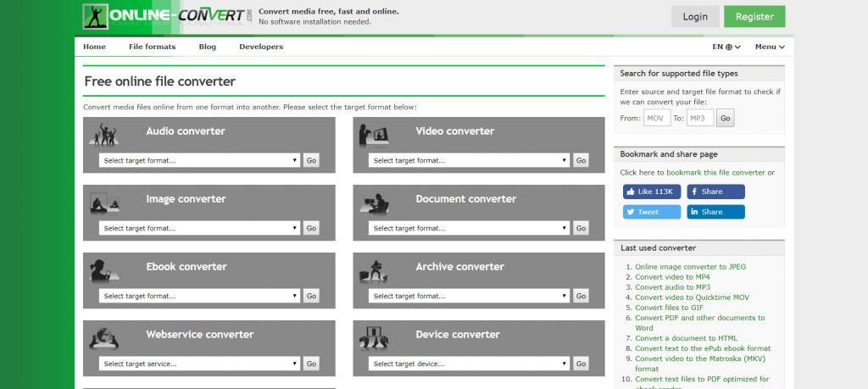Click the Video converter icon

(x=374, y=134)
